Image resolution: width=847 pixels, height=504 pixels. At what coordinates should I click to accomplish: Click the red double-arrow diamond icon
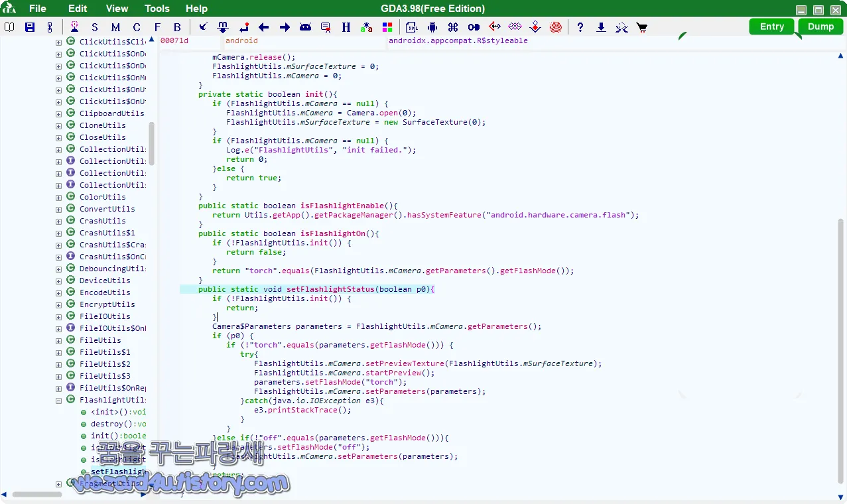pyautogui.click(x=494, y=27)
